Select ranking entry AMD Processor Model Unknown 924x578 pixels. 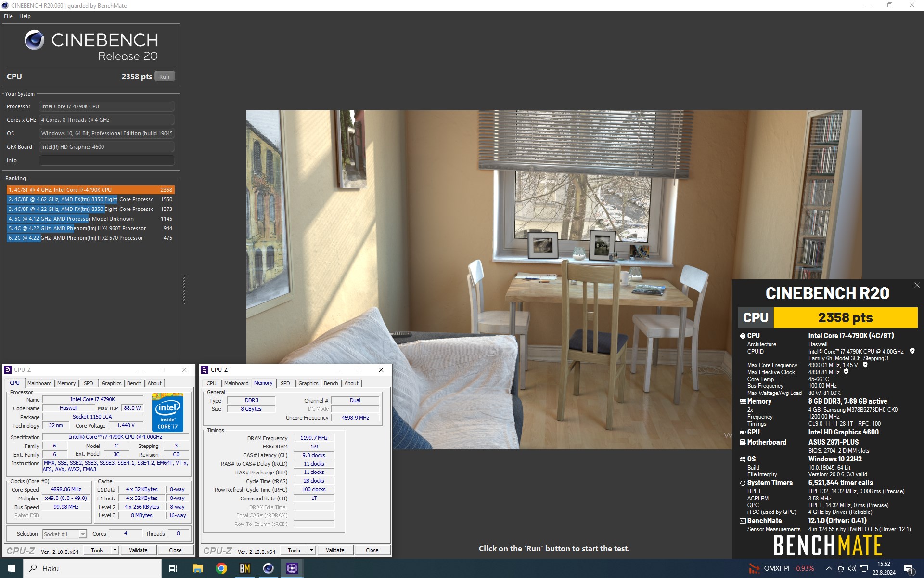click(x=90, y=219)
